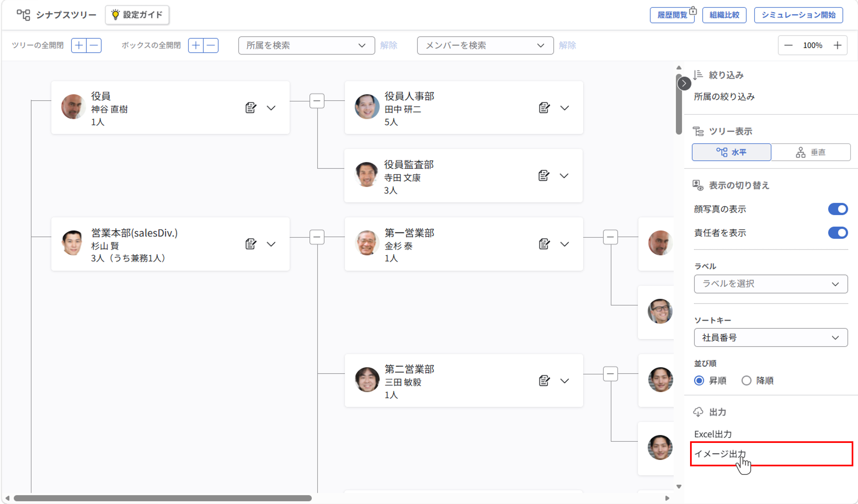
Task: Open the edit icon on the 役員人事部 card
Action: coord(544,108)
